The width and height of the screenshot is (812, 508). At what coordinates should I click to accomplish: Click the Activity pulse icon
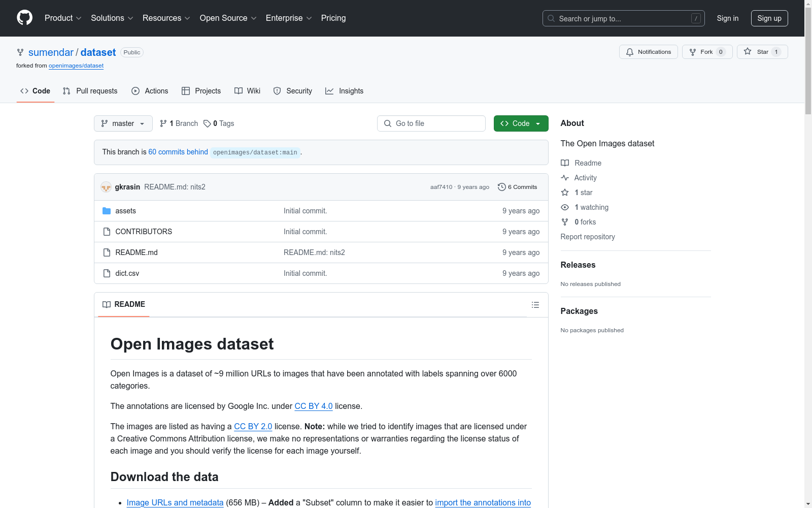pos(565,178)
